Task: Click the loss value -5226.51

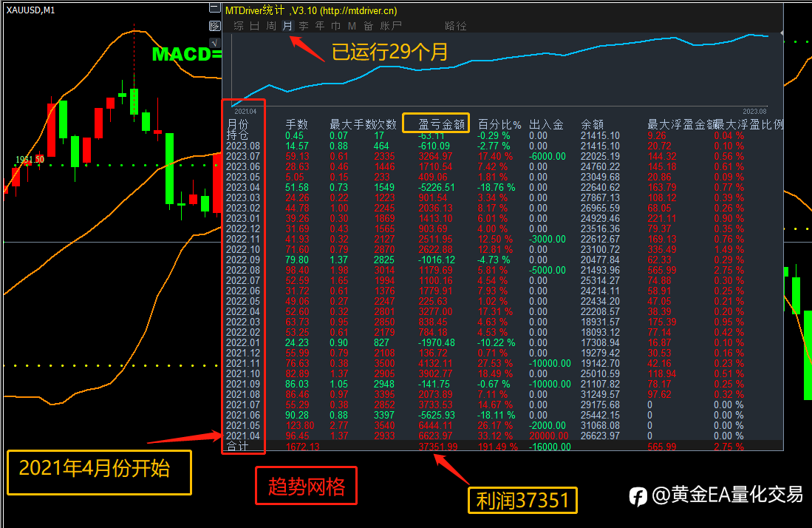Action: [x=437, y=188]
